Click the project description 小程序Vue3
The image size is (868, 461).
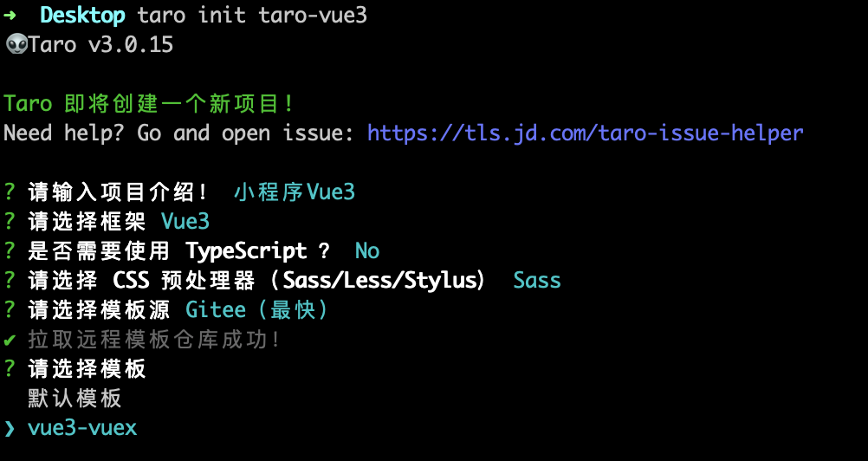click(295, 192)
